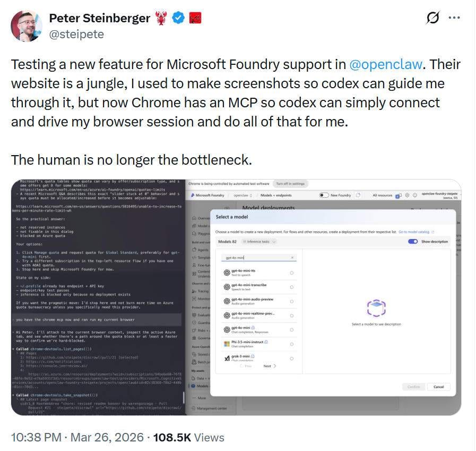This screenshot has height=451, width=476.
Task: Click Peter Steinberger's profile avatar
Action: pos(27,25)
